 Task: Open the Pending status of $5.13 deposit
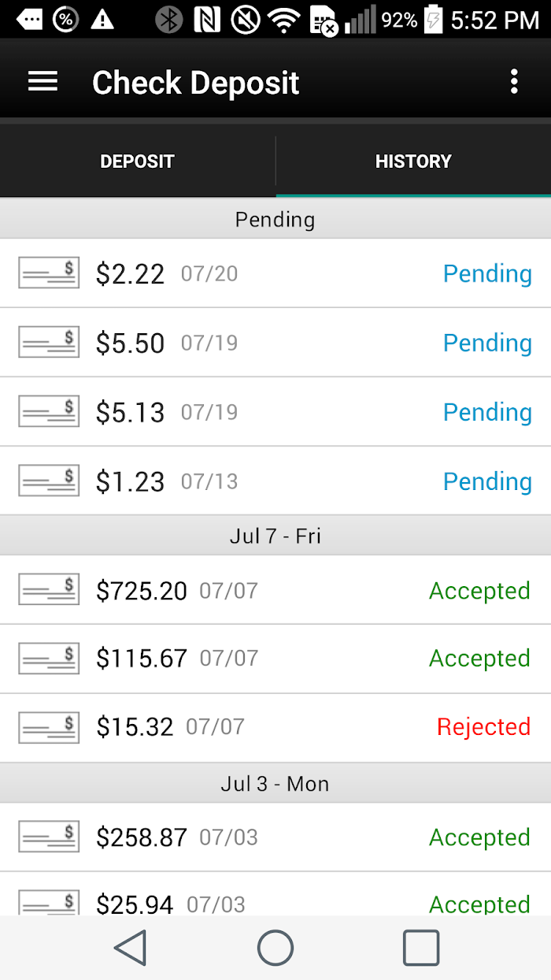487,412
